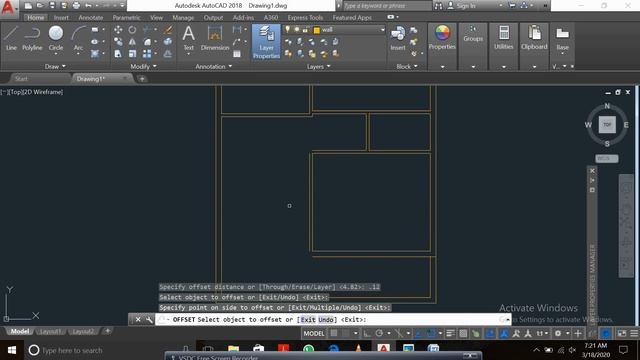
Task: Click the Erase tool in Modify panel
Action: point(168,30)
